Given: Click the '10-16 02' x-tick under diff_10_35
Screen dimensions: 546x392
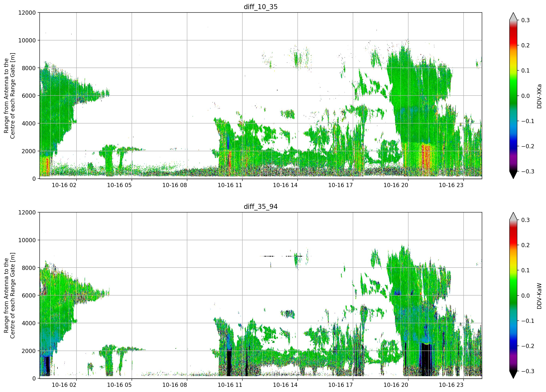Looking at the screenshot, I should (x=64, y=185).
